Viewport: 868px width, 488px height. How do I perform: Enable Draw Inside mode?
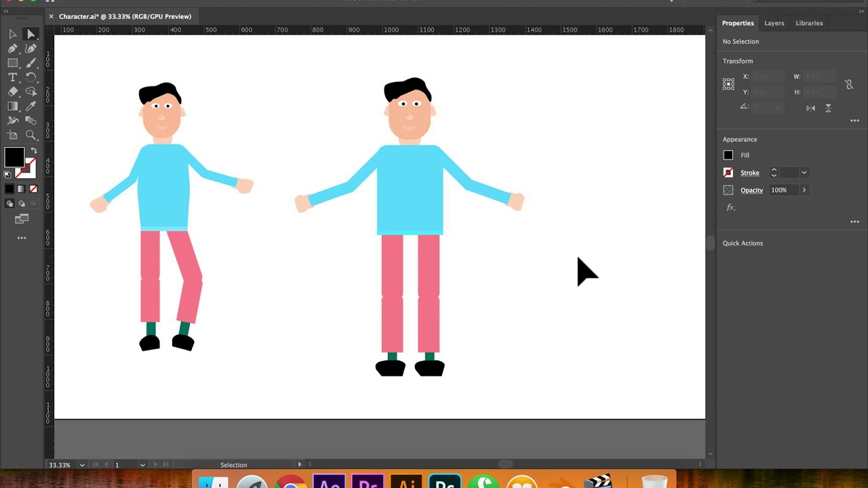click(33, 203)
